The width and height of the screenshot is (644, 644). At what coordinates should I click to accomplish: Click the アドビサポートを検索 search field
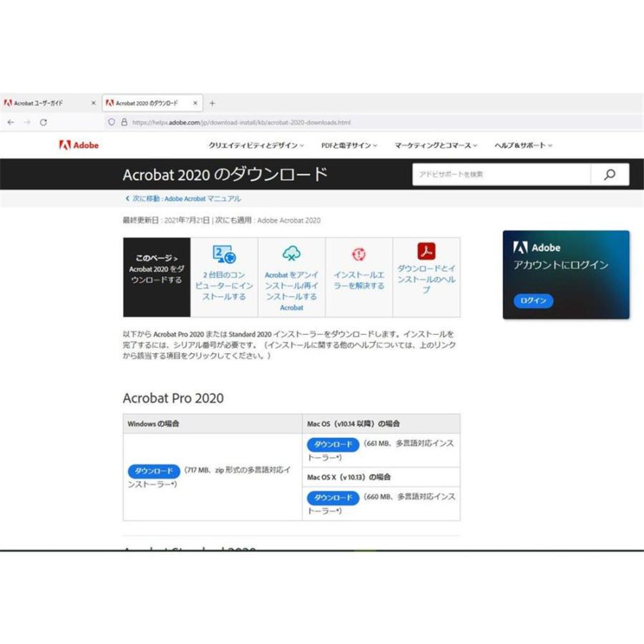point(502,174)
